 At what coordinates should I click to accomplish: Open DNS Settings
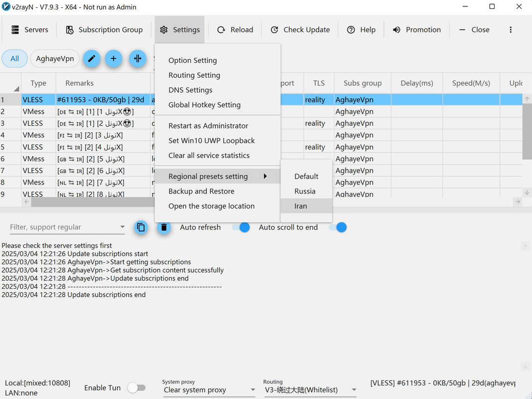218,90
